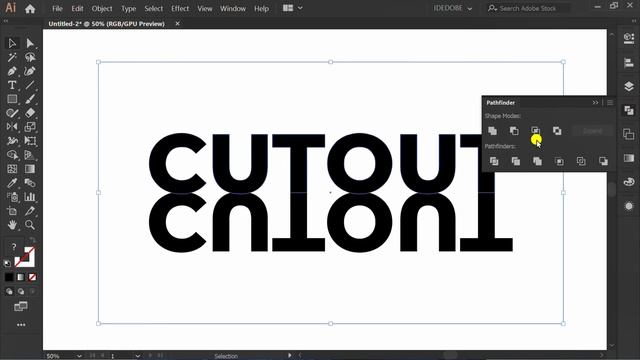Screen dimensions: 640x360
Task: Open the Effect menu
Action: point(180,9)
